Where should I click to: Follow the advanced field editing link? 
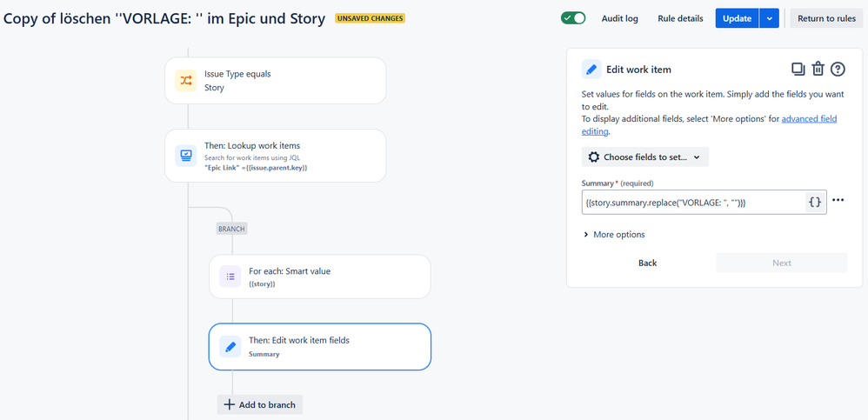[x=710, y=125]
